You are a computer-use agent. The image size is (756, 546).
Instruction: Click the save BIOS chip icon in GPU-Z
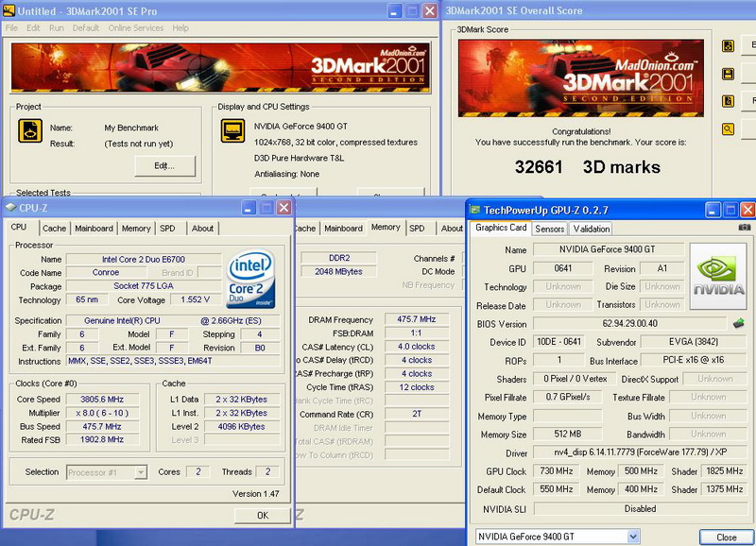739,323
